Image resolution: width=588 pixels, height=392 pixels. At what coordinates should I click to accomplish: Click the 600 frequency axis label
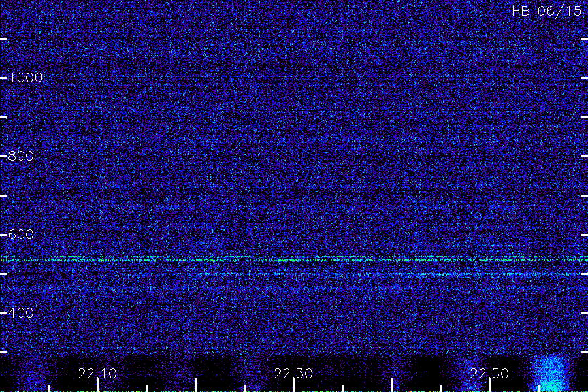click(21, 235)
